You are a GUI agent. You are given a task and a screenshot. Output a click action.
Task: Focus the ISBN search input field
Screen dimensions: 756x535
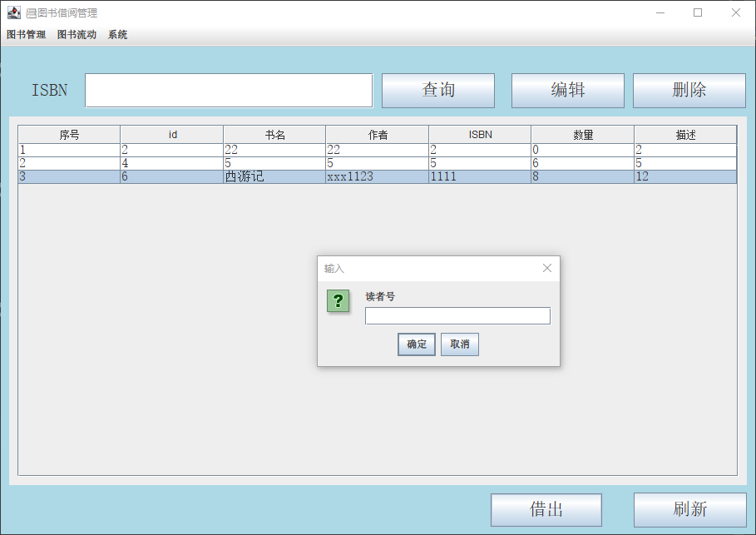click(x=229, y=90)
